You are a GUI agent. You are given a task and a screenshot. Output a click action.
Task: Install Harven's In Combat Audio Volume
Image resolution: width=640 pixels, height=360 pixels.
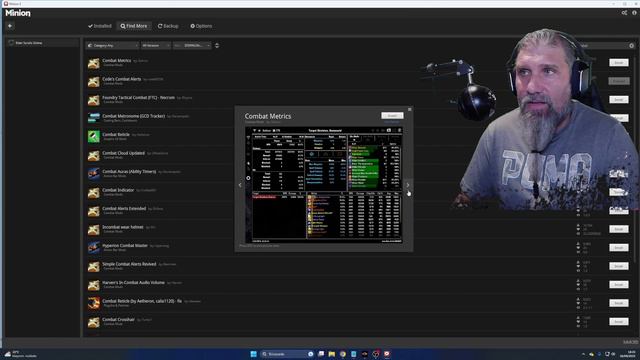618,284
